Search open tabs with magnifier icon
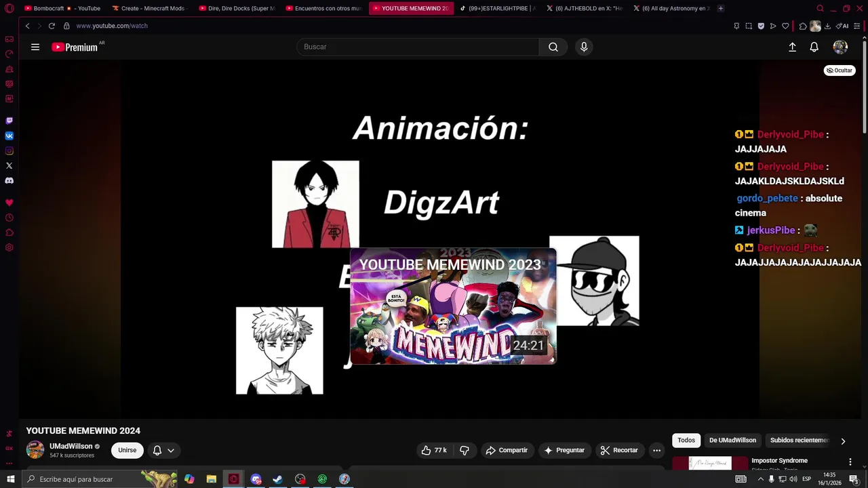Viewport: 868px width, 488px height. (820, 9)
